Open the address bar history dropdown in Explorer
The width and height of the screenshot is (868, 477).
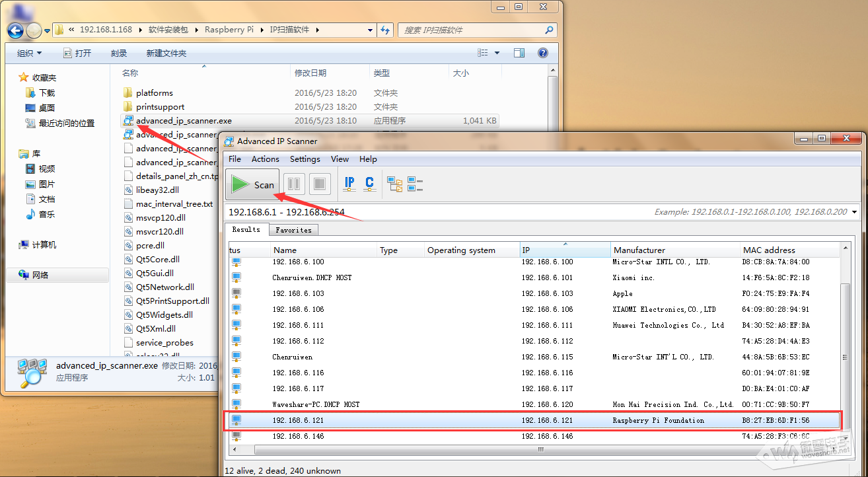371,30
